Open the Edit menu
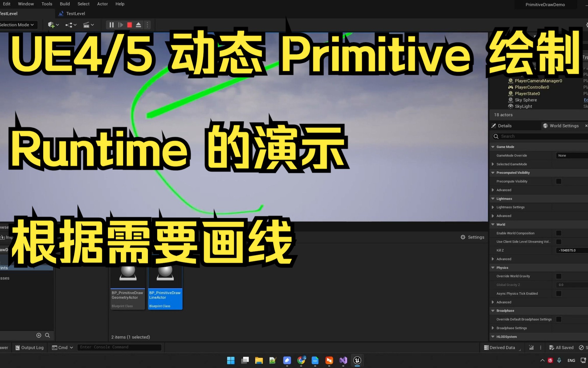This screenshot has width=588, height=368. (x=6, y=4)
